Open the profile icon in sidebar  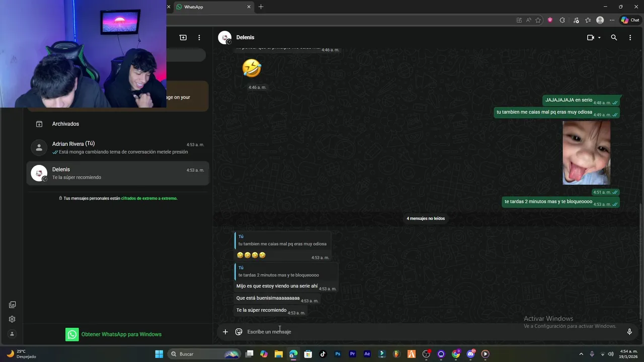coord(12,334)
